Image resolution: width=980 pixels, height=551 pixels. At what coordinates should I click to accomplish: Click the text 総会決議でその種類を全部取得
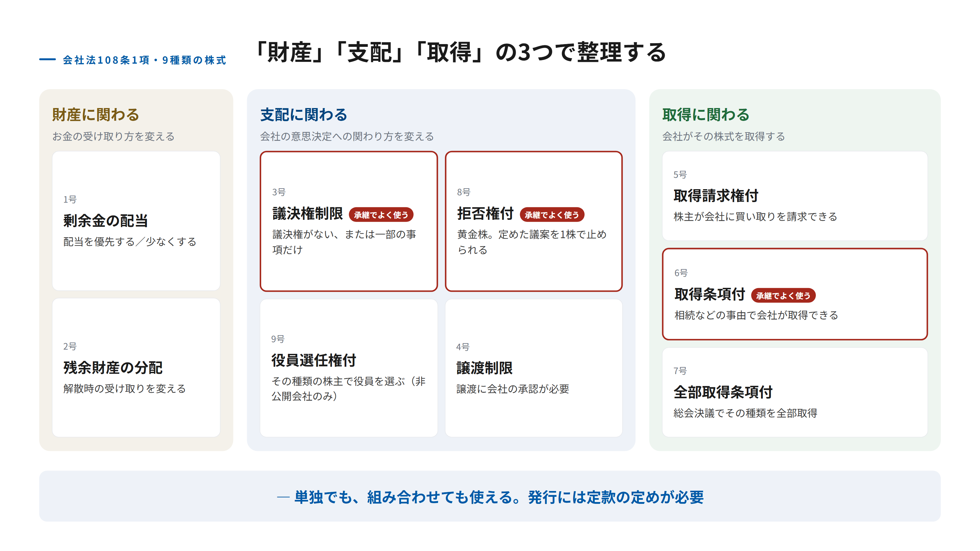(x=745, y=413)
